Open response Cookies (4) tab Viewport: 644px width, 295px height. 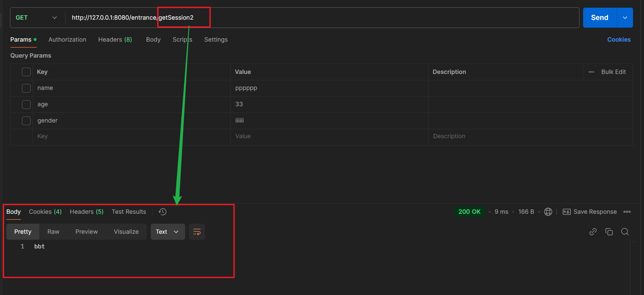[x=45, y=212]
